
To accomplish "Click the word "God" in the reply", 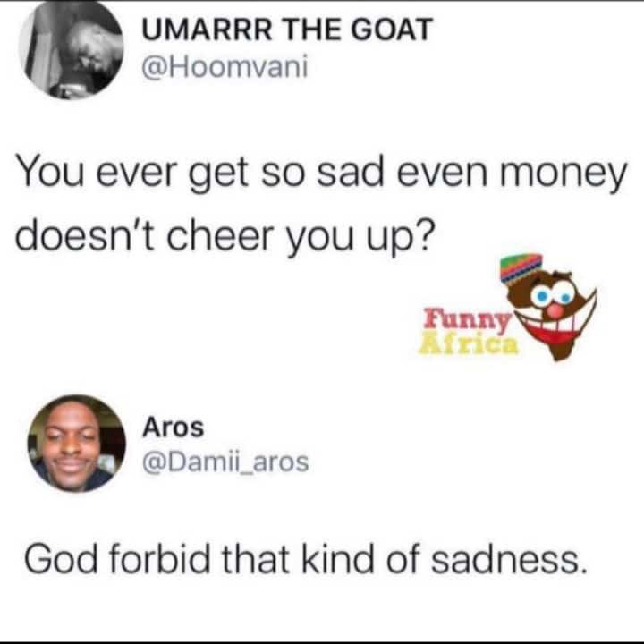I will coord(61,559).
